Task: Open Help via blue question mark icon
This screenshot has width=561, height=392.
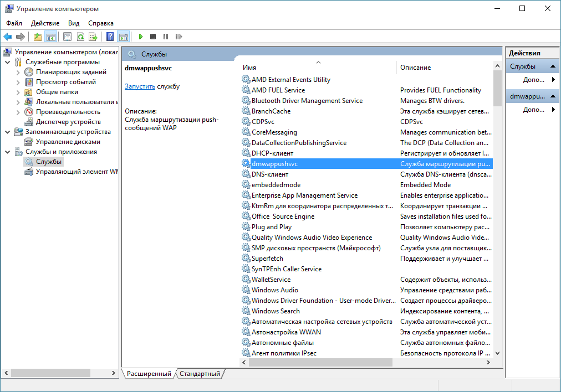Action: 110,37
